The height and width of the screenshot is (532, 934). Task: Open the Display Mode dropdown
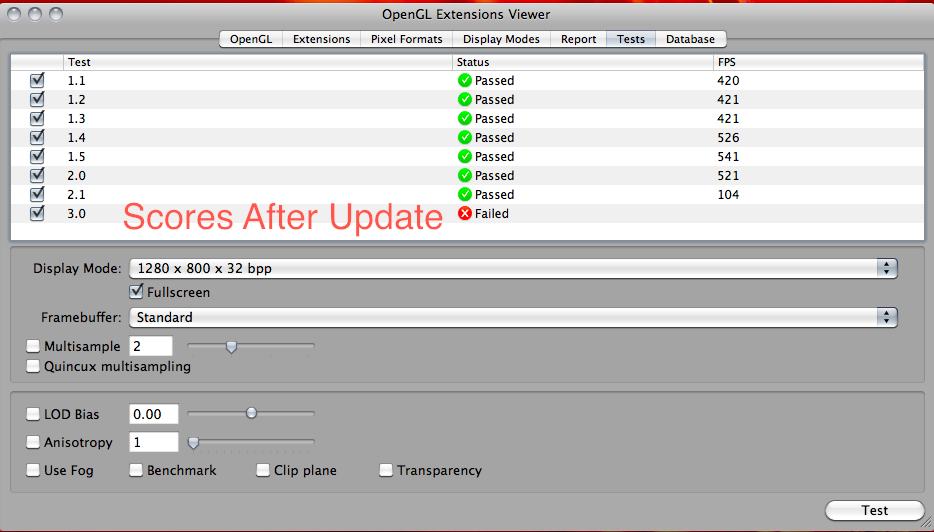tap(513, 268)
